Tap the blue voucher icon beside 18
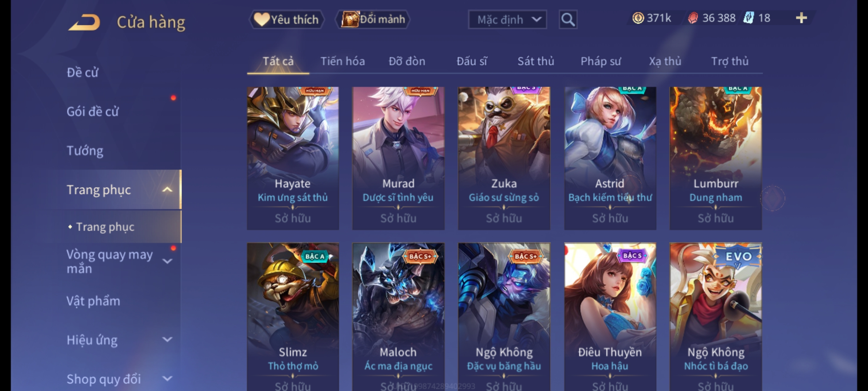This screenshot has width=868, height=391. (x=748, y=18)
